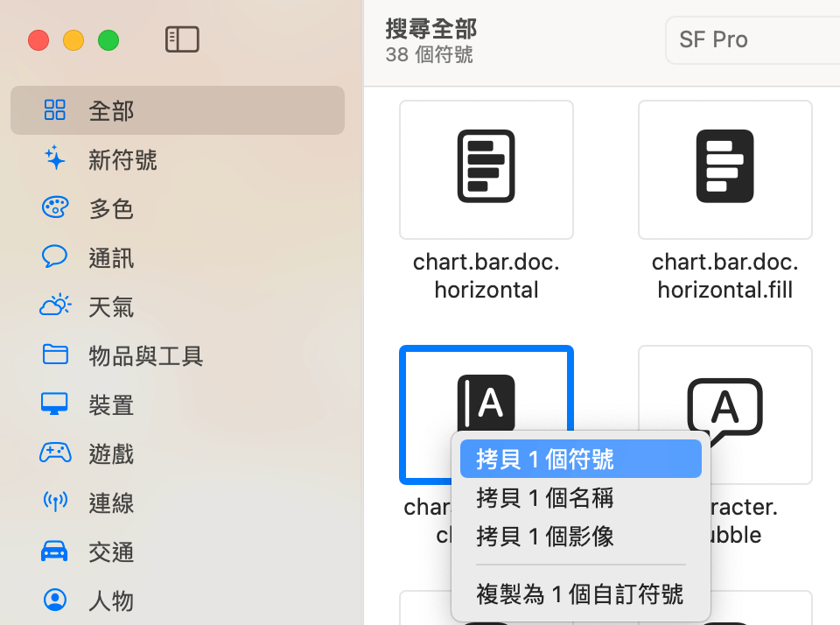
Task: Select the chart.bar.doc.horizontal symbol
Action: (x=486, y=170)
